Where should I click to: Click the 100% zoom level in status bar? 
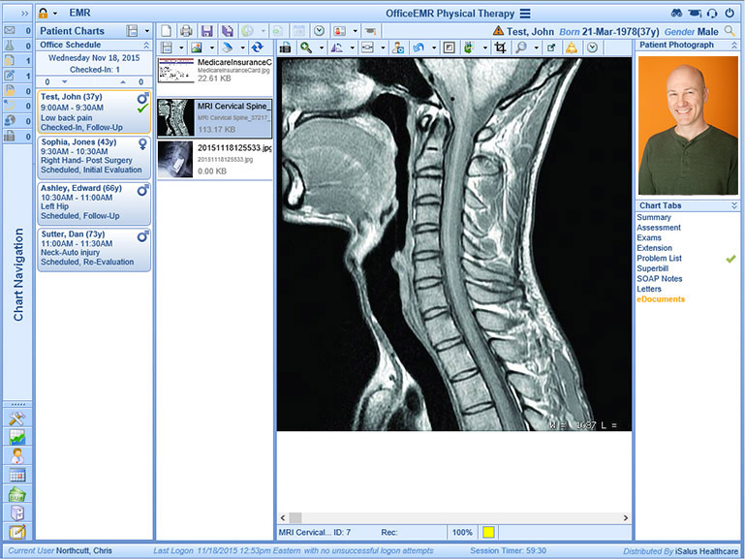pyautogui.click(x=462, y=533)
